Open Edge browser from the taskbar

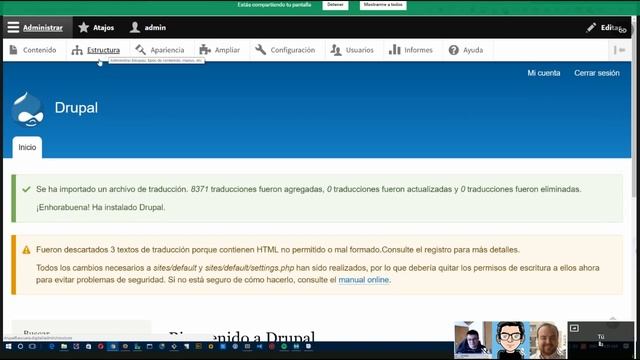click(x=51, y=347)
